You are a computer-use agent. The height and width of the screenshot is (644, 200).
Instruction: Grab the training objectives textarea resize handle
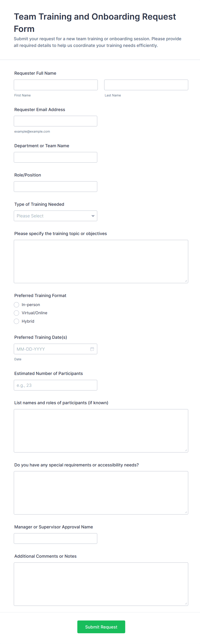tap(186, 281)
